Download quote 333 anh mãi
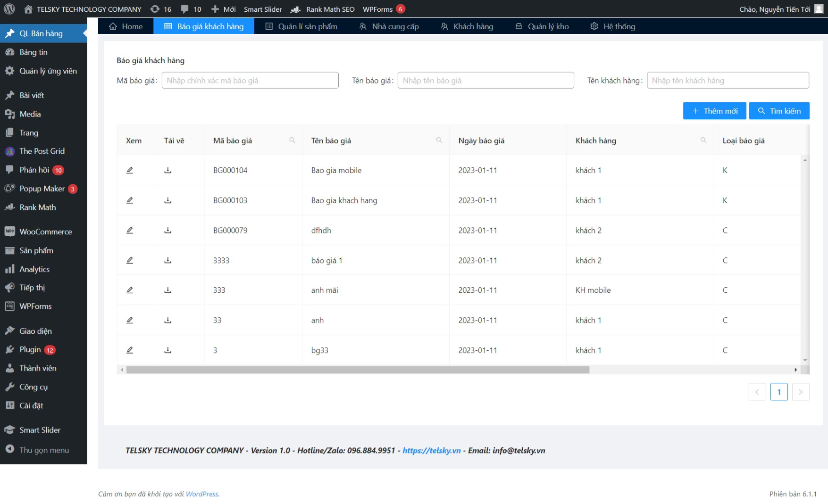This screenshot has height=504, width=828. (168, 290)
